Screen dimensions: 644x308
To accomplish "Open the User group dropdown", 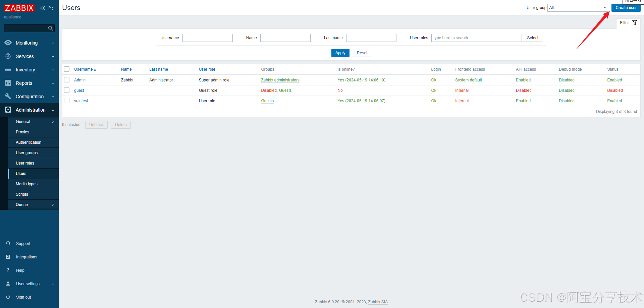I will point(578,8).
